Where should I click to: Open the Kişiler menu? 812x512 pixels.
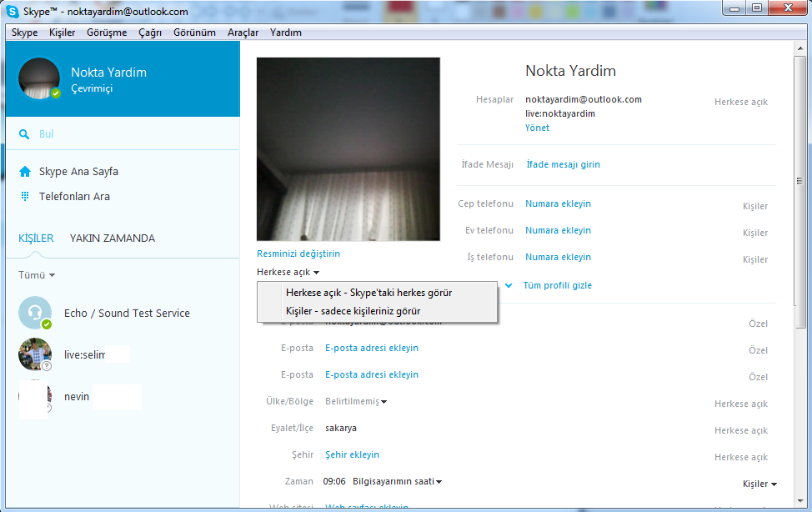click(63, 33)
